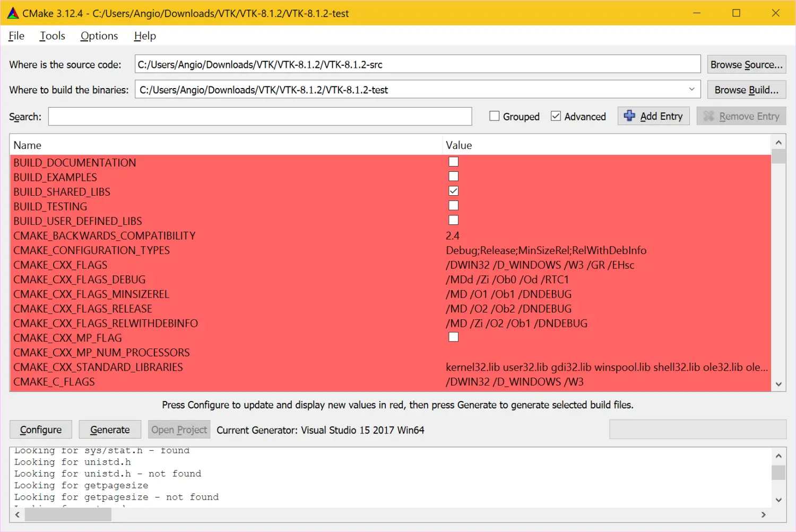The image size is (796, 532).
Task: Click the Debug;Release;MinSizeRel;RelWithDebInfo value
Action: [546, 250]
